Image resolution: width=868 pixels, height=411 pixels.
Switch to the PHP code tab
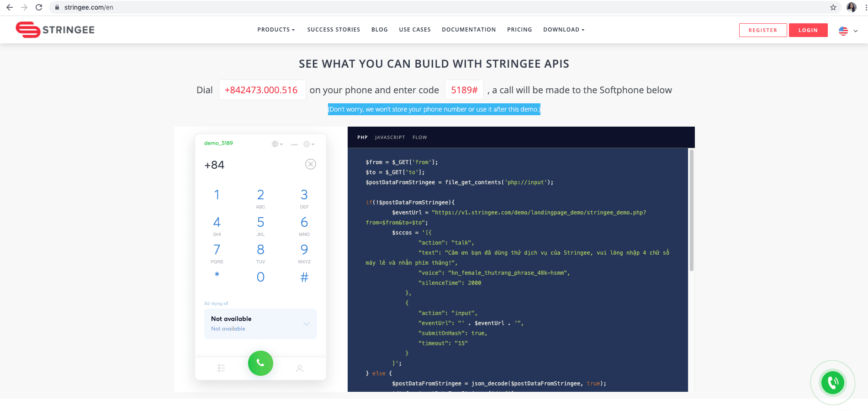pos(362,137)
